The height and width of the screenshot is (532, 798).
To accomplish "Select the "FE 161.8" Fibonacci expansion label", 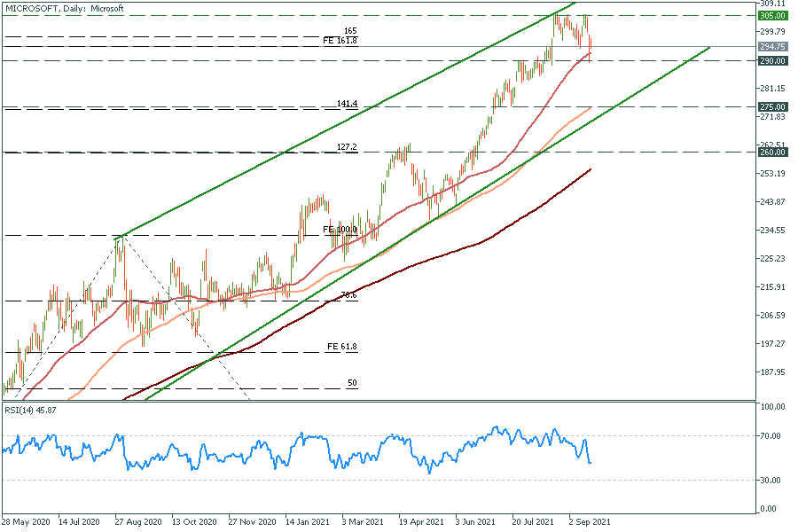I will pyautogui.click(x=340, y=41).
